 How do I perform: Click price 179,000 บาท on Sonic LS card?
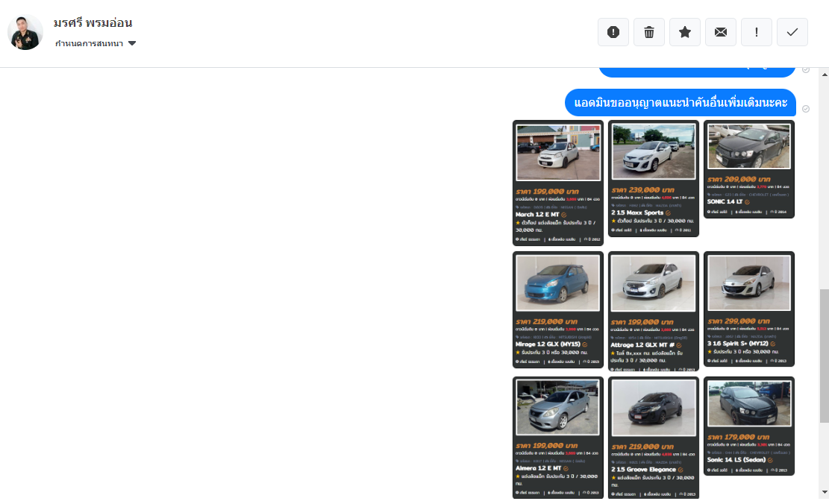[x=739, y=437]
